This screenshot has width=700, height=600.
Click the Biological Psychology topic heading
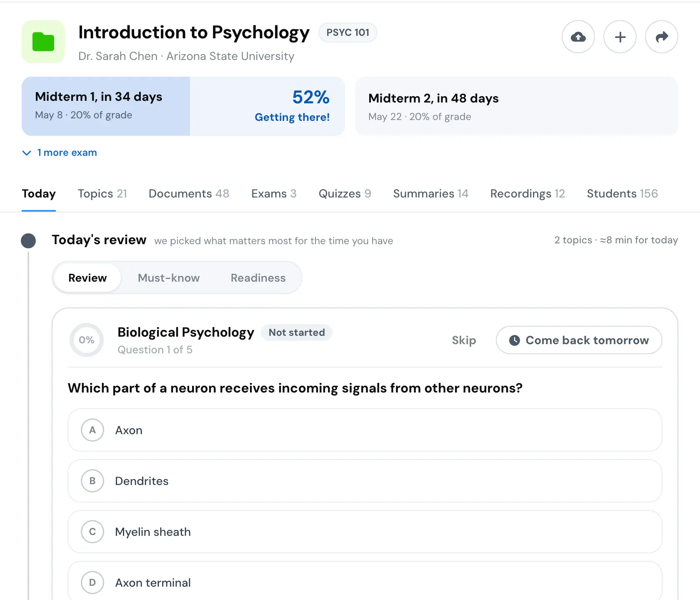pyautogui.click(x=186, y=332)
